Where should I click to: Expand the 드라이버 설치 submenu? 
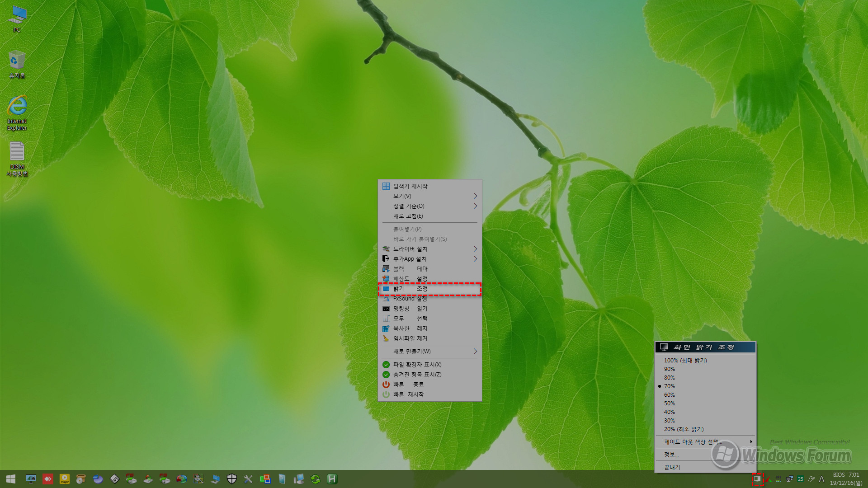(430, 249)
